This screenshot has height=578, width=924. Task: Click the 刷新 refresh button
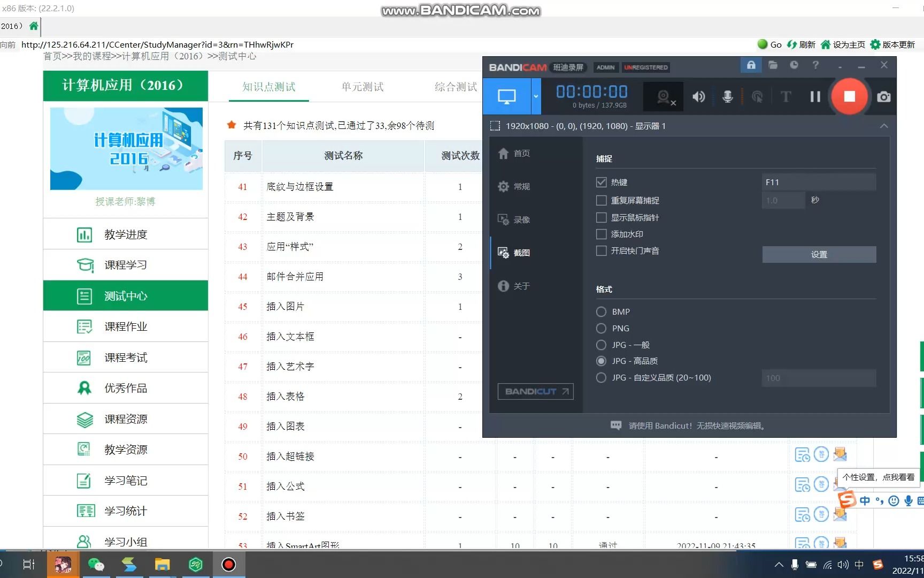[801, 44]
